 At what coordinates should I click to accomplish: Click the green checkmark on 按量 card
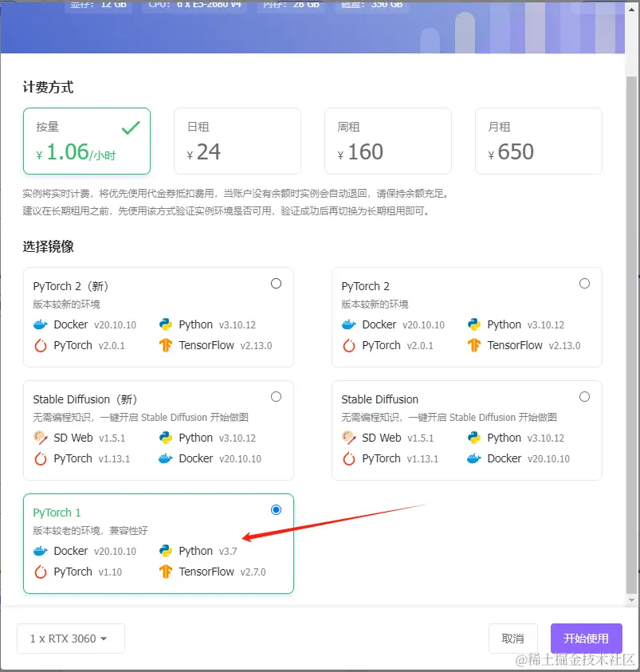pyautogui.click(x=131, y=128)
